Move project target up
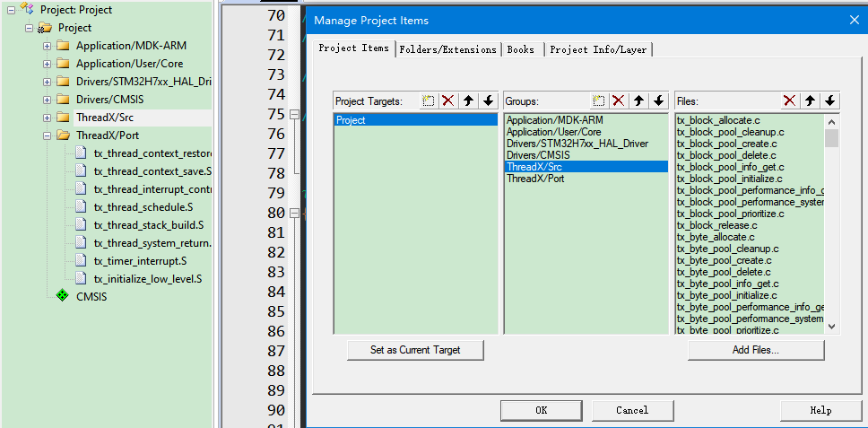The height and width of the screenshot is (428, 868). click(468, 100)
